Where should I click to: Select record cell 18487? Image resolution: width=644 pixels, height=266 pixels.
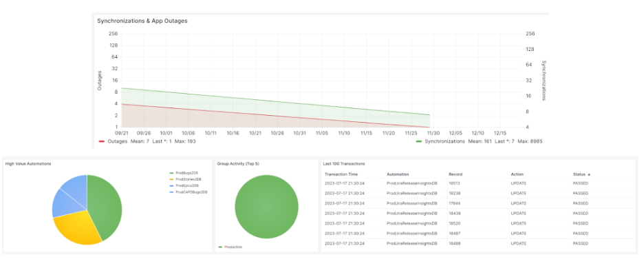(454, 234)
